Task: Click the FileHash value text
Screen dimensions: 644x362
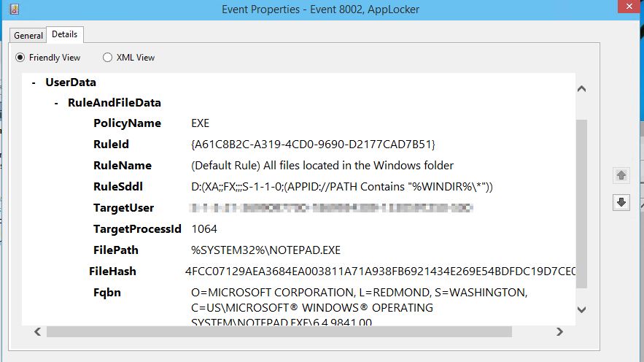Action: pos(379,271)
